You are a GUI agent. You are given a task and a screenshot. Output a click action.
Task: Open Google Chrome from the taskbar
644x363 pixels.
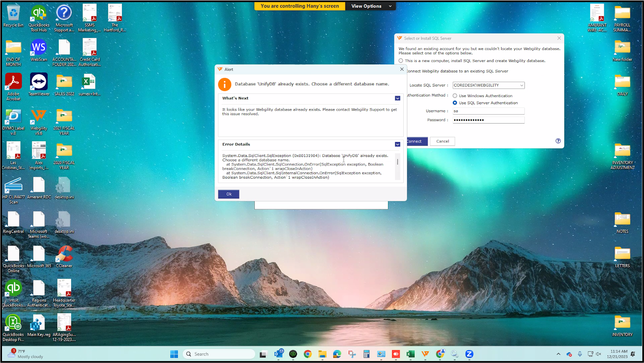tap(308, 354)
